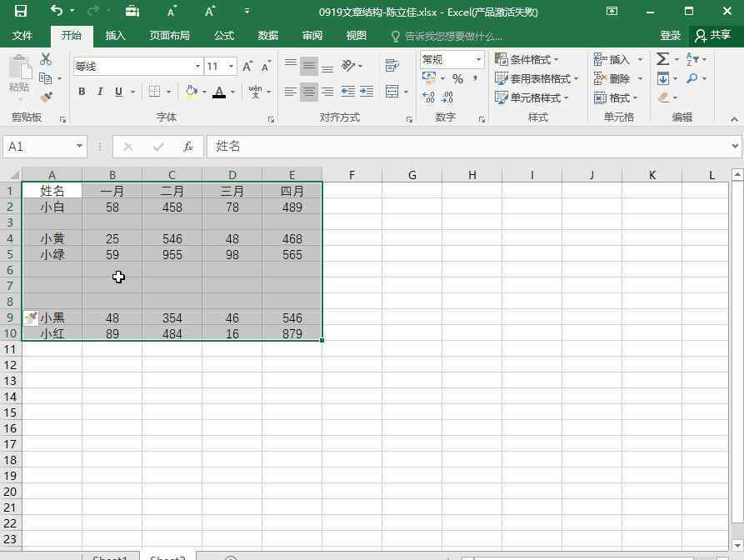Open Sort and Filter icon
744x560 pixels.
pos(692,59)
